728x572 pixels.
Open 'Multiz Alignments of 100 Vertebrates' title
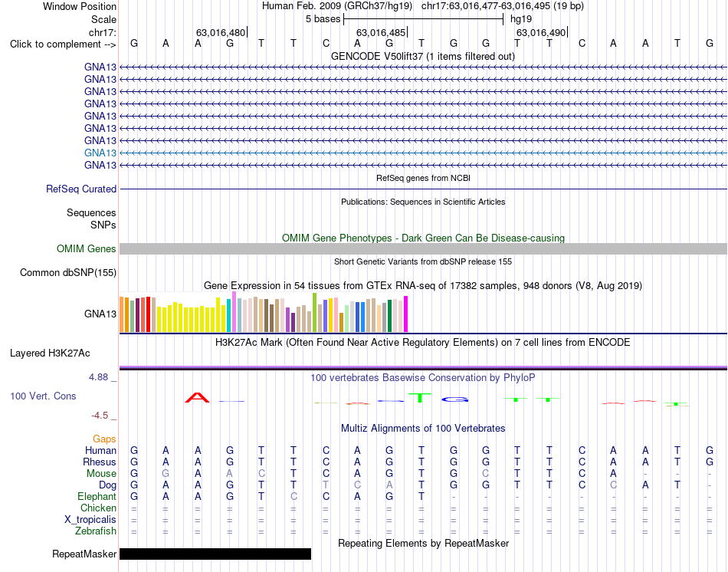[423, 429]
